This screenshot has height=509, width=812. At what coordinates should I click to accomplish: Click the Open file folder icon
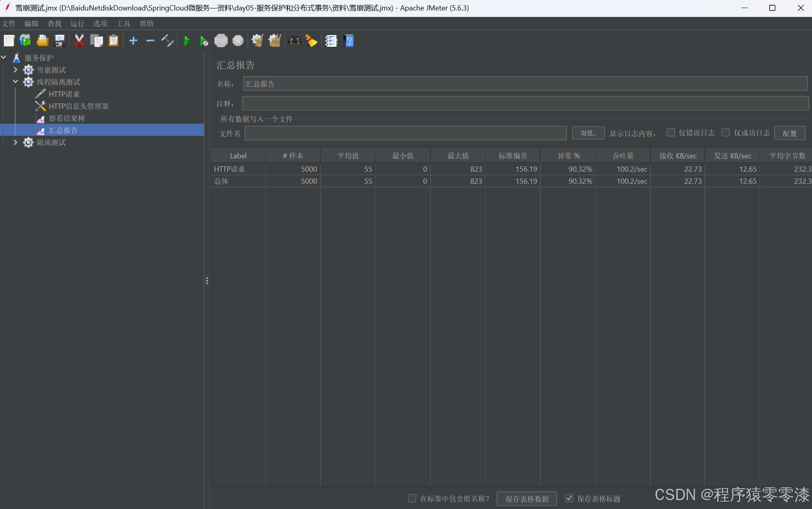pyautogui.click(x=42, y=41)
